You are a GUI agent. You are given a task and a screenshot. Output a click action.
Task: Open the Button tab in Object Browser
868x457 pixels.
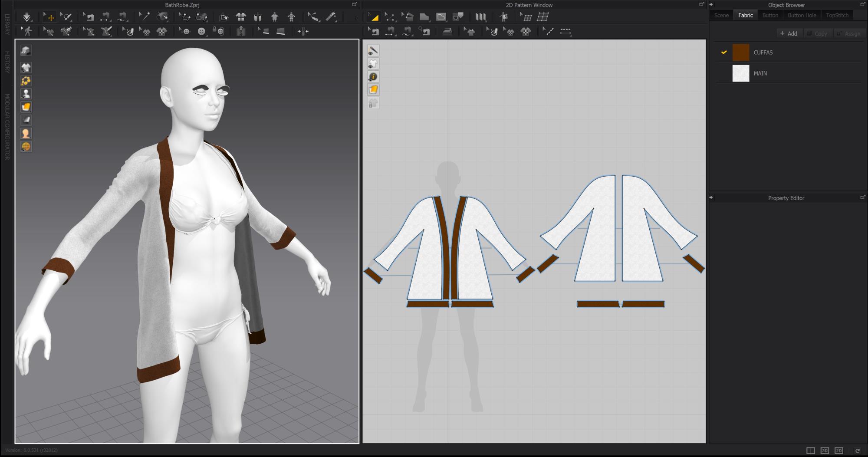click(x=770, y=15)
